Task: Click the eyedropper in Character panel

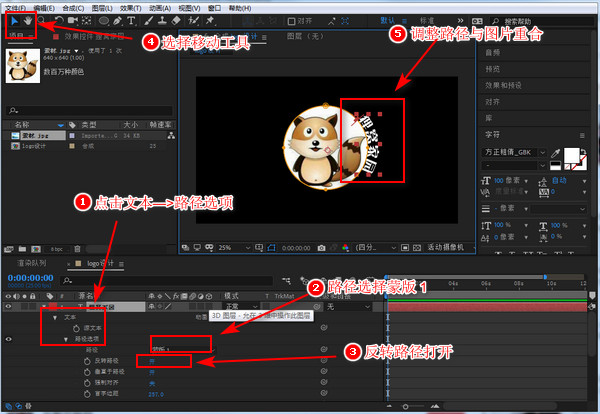Action: pos(555,153)
